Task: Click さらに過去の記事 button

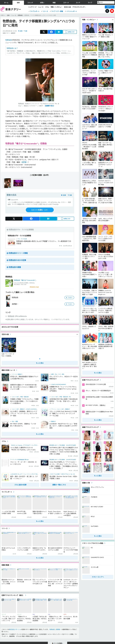Action: pos(20,485)
